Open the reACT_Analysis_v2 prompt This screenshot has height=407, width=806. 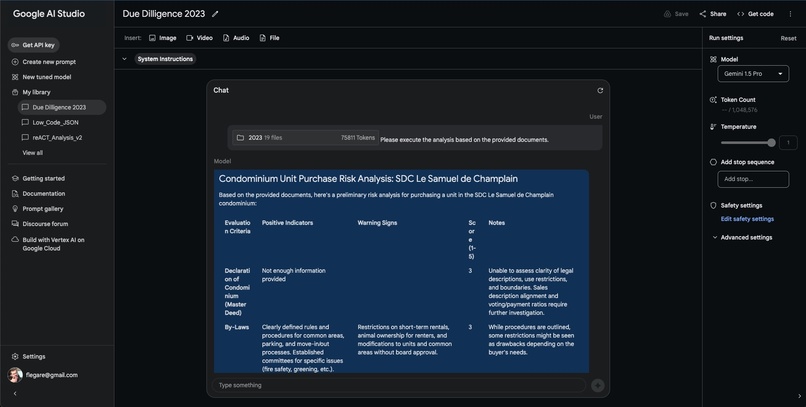click(x=52, y=138)
